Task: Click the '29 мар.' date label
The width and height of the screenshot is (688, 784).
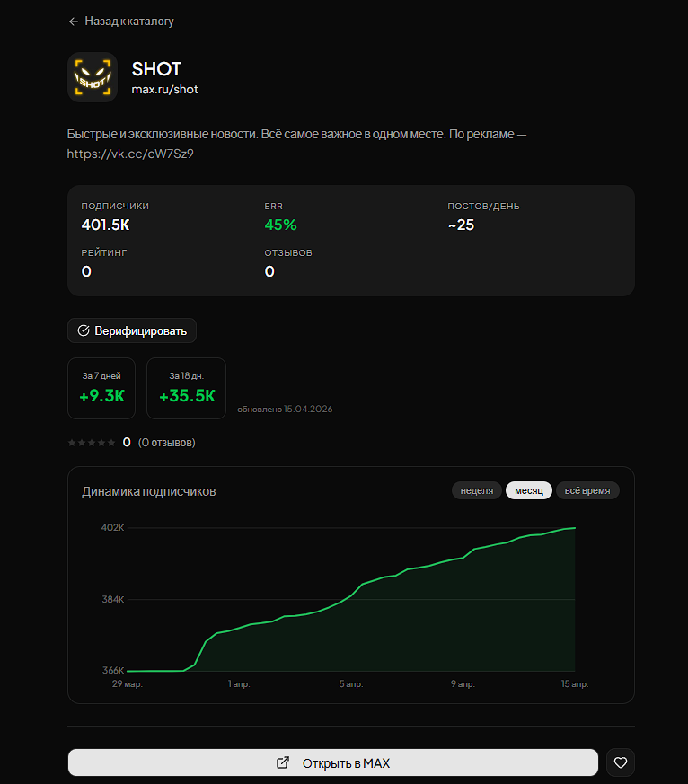Action: point(128,683)
